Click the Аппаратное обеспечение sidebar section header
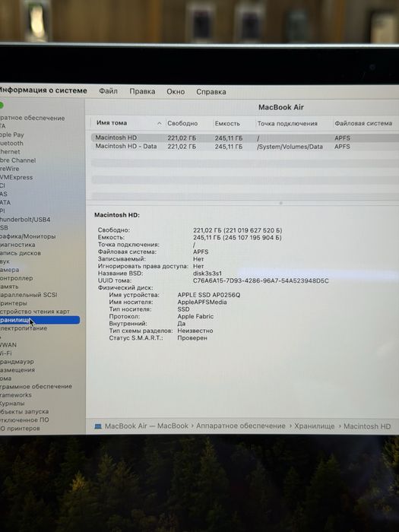Viewport: 399px width, 532px height. pos(32,118)
